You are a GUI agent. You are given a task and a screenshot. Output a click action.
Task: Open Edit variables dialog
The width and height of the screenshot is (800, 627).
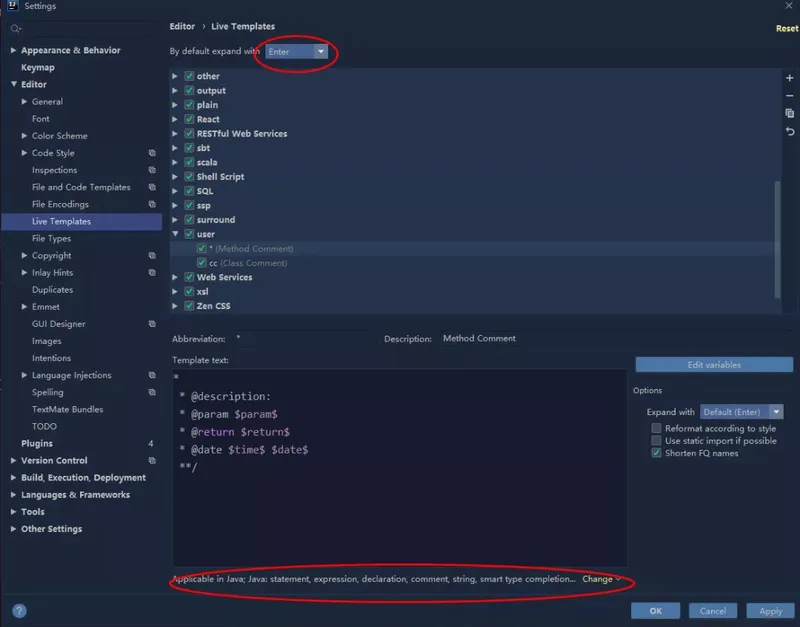point(714,365)
